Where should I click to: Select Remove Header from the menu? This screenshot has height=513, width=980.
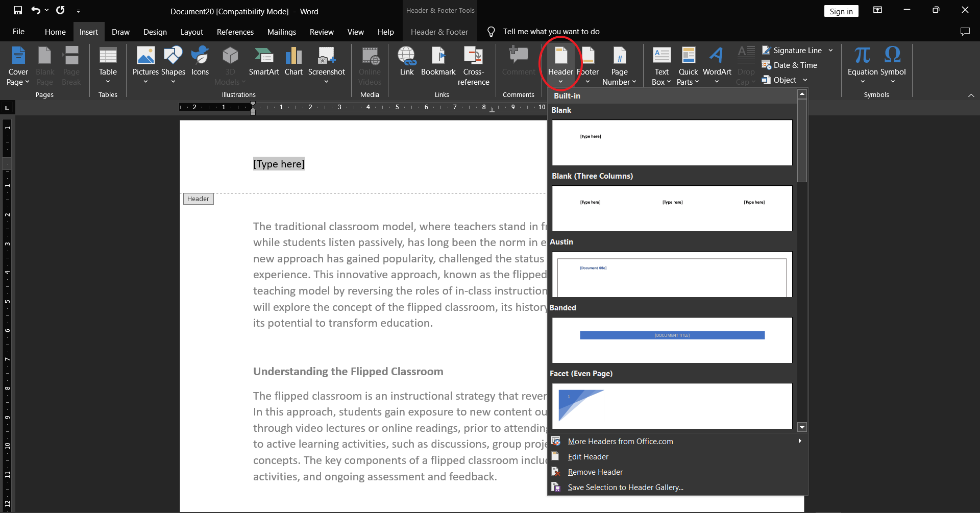[x=595, y=472]
